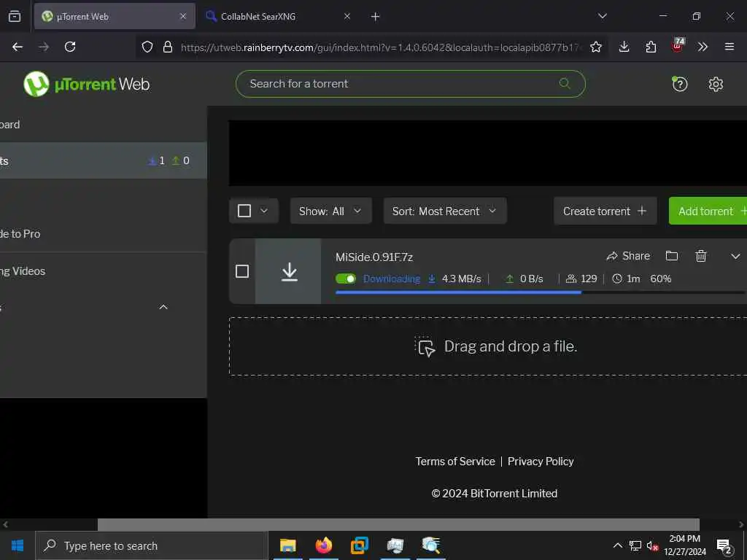The width and height of the screenshot is (747, 560).
Task: Expand MiSide.0.91F.7z details chevron
Action: click(735, 256)
